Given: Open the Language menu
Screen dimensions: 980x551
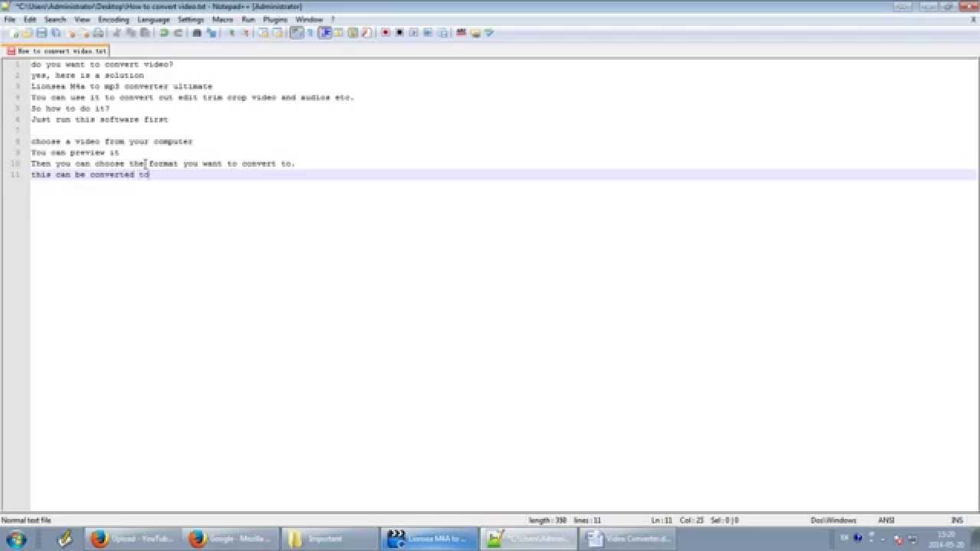Looking at the screenshot, I should pyautogui.click(x=153, y=19).
